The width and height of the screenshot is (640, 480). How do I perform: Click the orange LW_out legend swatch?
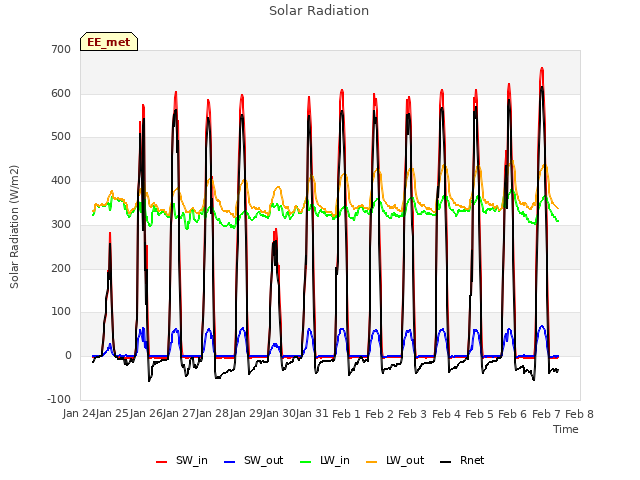(372, 462)
